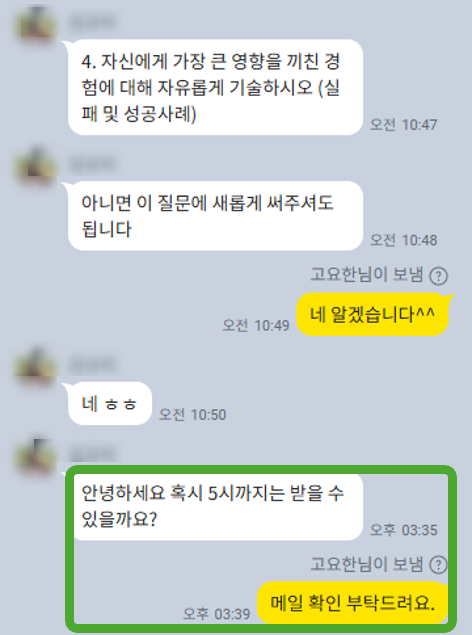Click the '오전 10:50' timestamp

192,414
